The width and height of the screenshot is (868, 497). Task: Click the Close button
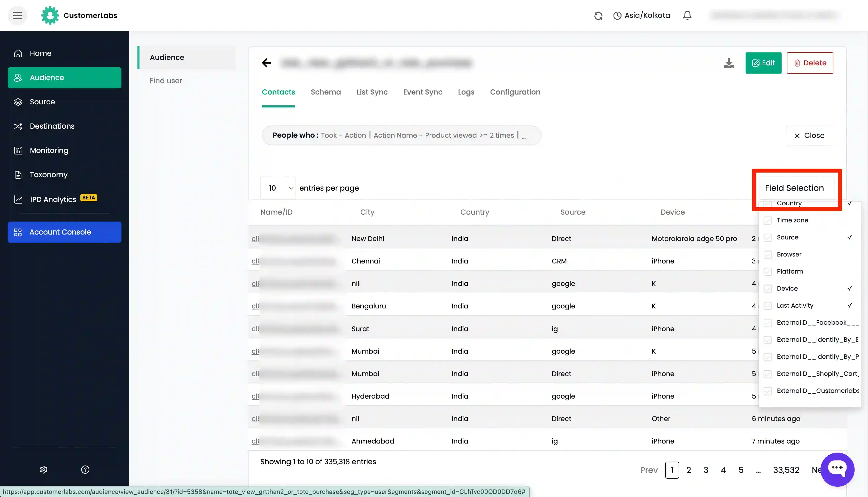click(809, 136)
